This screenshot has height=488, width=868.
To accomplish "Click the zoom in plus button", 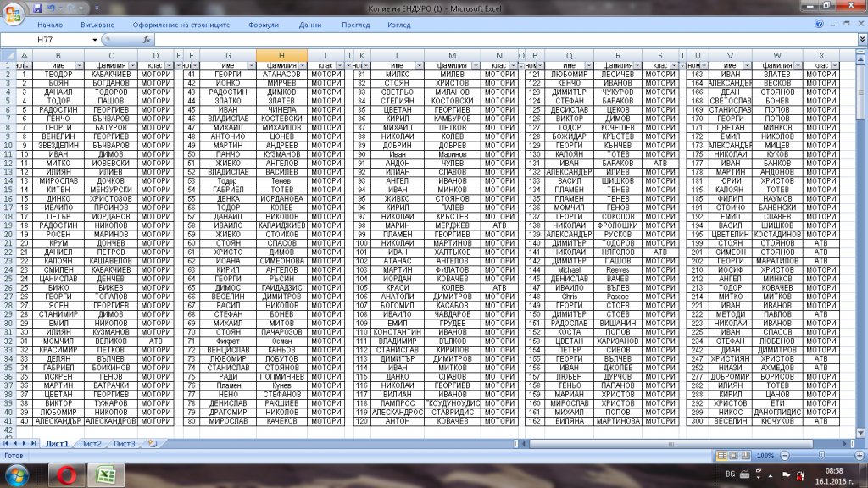I will click(859, 455).
